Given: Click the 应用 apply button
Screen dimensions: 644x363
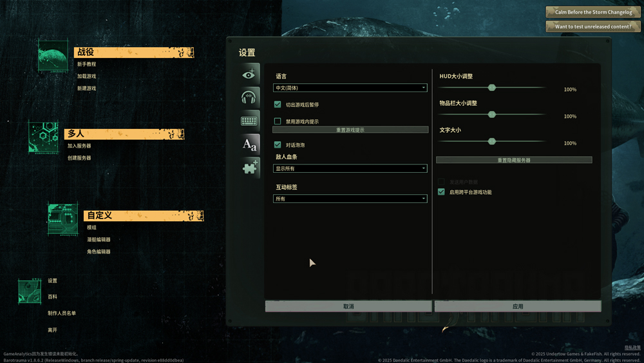Looking at the screenshot, I should click(518, 306).
